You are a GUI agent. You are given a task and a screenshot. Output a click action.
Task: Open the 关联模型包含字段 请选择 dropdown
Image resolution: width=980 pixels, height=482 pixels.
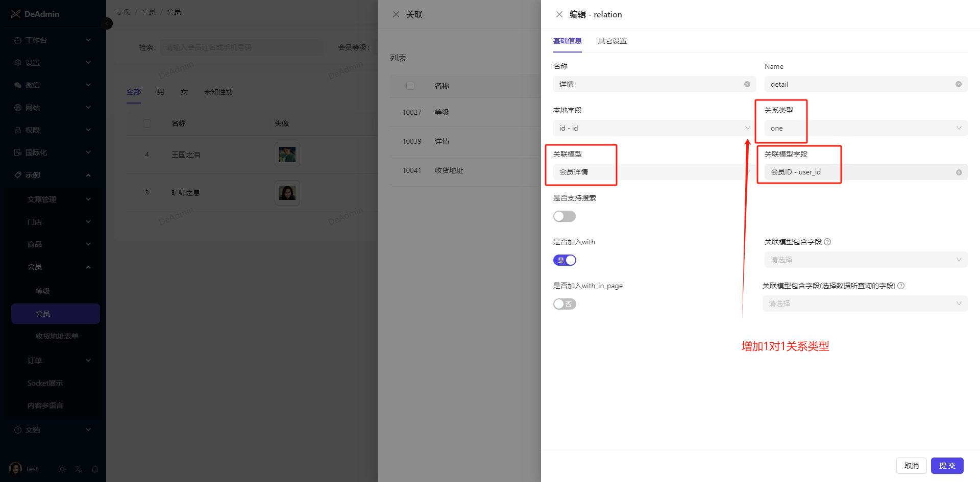pyautogui.click(x=866, y=260)
